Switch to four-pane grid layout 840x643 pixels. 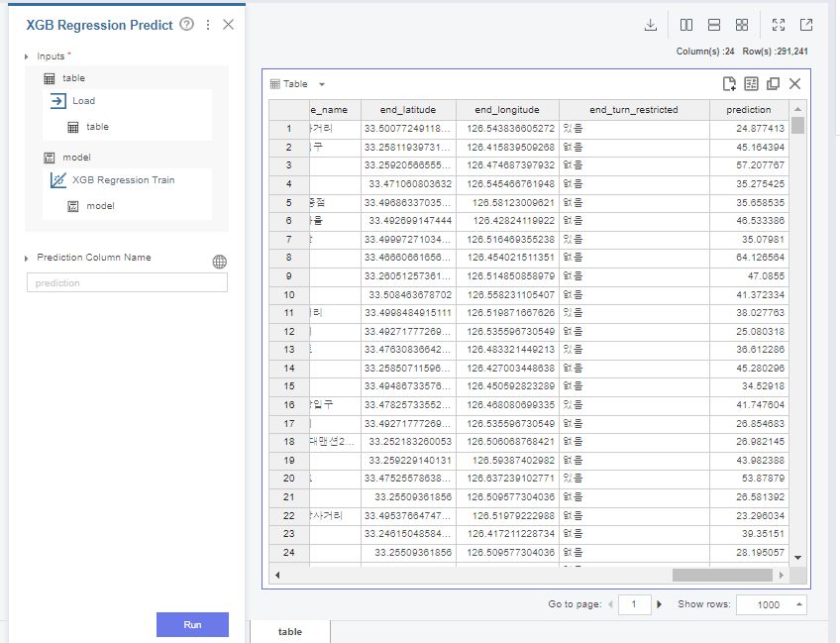tap(742, 25)
